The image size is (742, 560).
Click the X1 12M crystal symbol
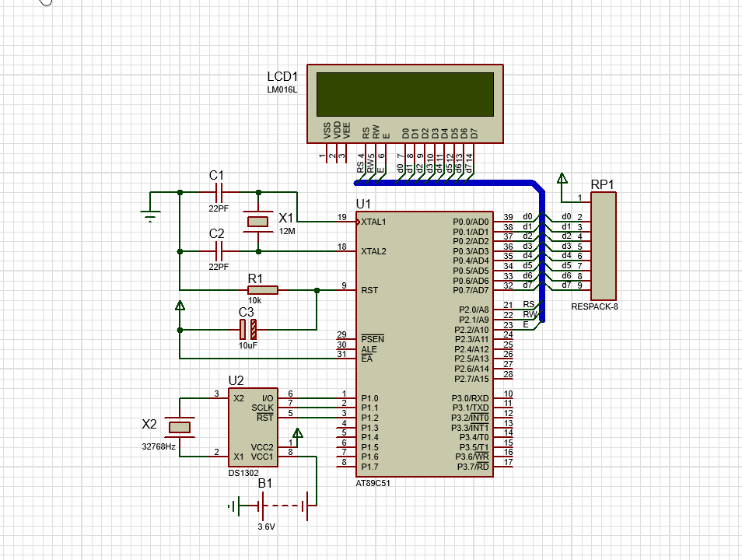(258, 222)
